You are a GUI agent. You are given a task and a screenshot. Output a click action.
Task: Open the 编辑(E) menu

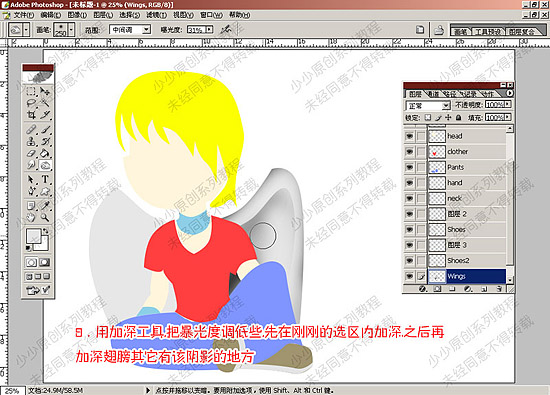point(51,15)
